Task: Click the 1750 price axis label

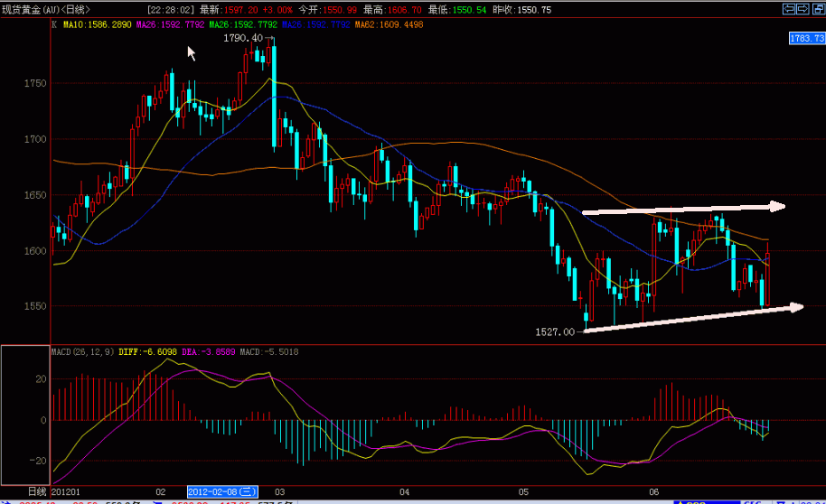Action: (x=34, y=83)
